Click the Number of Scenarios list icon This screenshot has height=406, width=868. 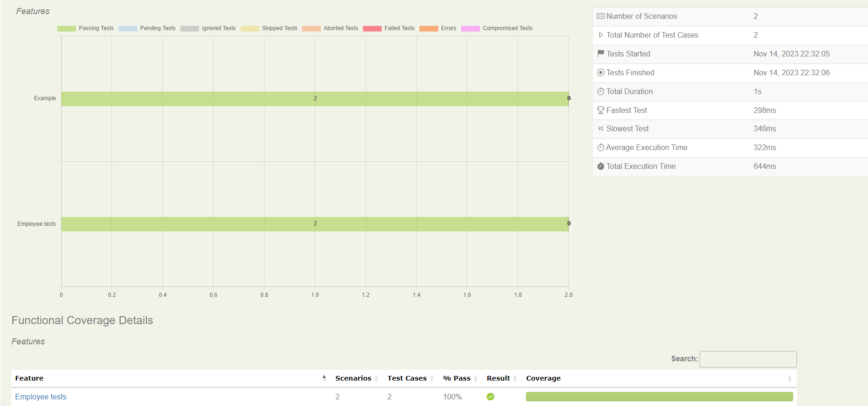[600, 16]
